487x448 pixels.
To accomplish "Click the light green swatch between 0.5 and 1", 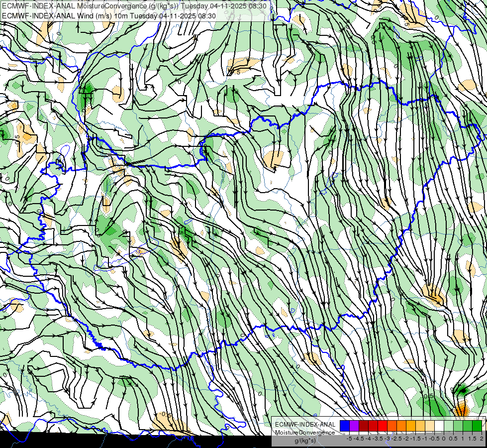I will [458, 426].
